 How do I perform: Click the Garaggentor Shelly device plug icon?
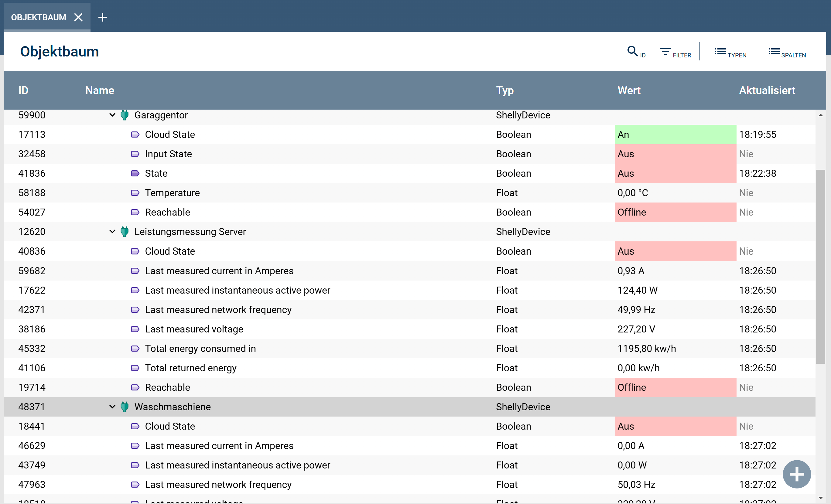pos(125,115)
